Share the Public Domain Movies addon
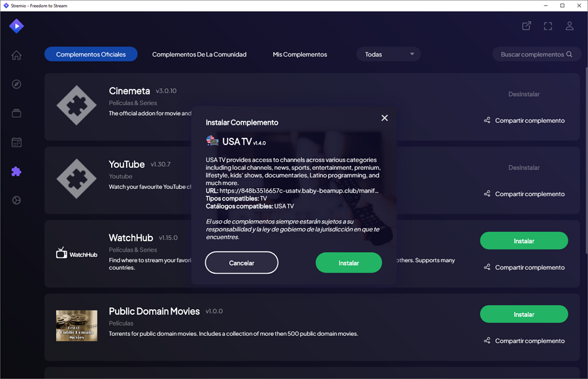The image size is (588, 379). [524, 340]
